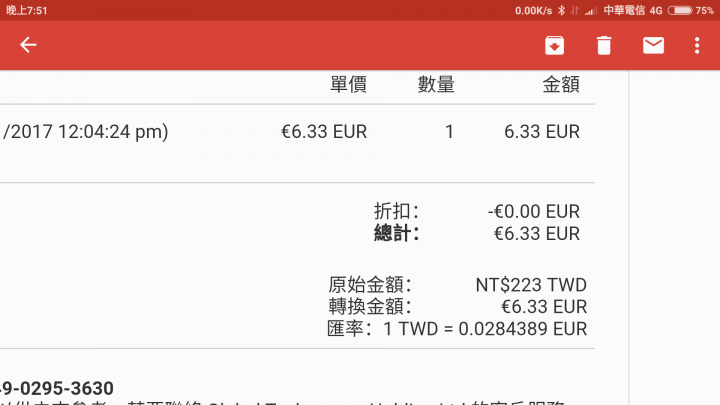
Task: Delete the email using the trash icon
Action: tap(604, 45)
